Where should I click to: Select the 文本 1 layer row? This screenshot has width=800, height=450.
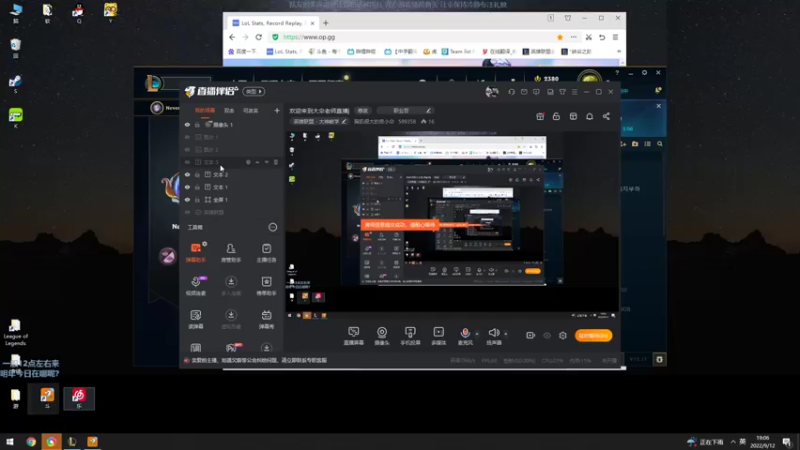232,187
